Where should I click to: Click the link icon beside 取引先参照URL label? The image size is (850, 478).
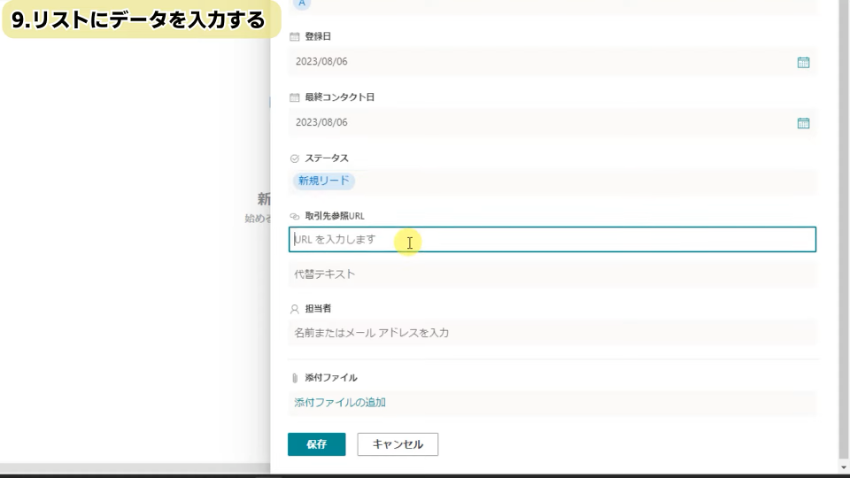pyautogui.click(x=294, y=216)
